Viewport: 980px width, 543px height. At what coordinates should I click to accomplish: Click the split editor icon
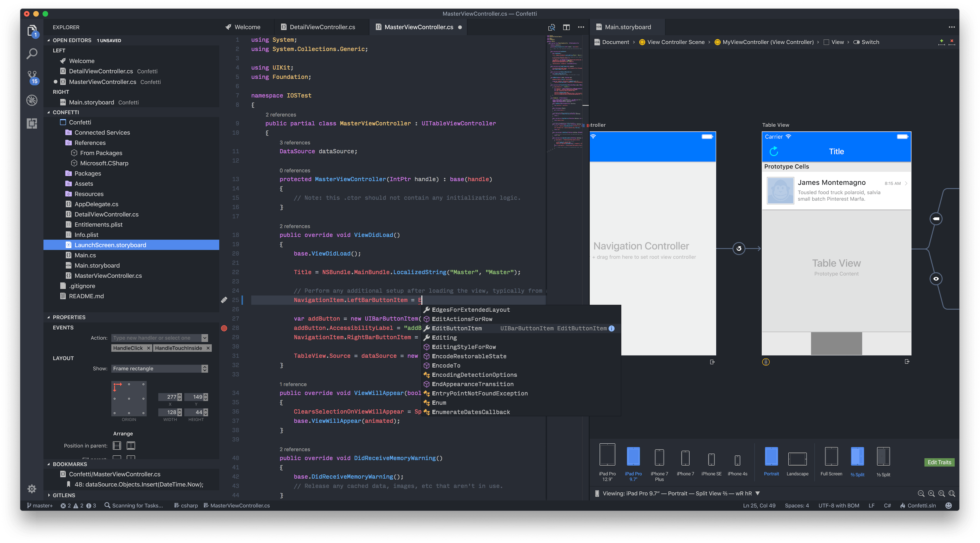(x=566, y=27)
